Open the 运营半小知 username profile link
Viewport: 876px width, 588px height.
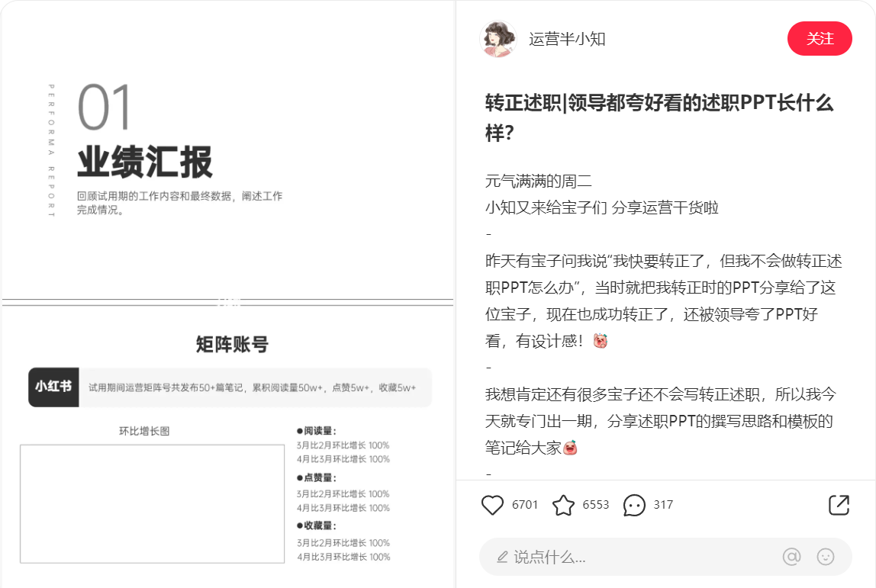567,39
